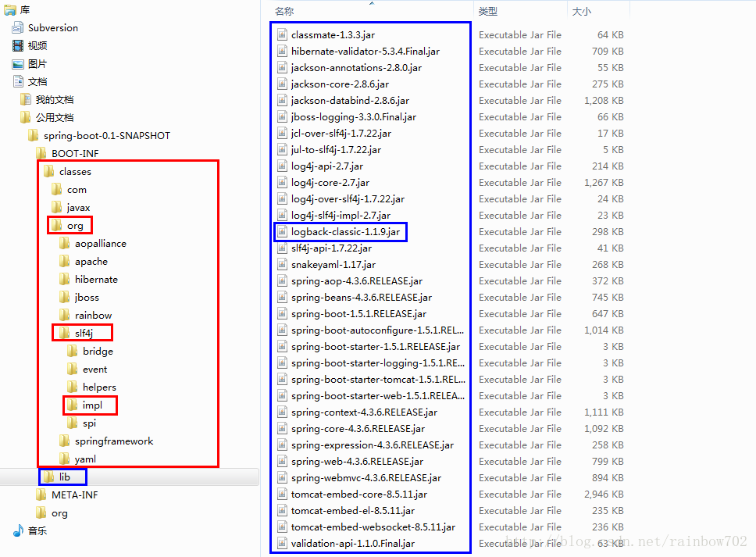This screenshot has height=557, width=756.
Task: Click the 库 root folder icon
Action: (10, 9)
